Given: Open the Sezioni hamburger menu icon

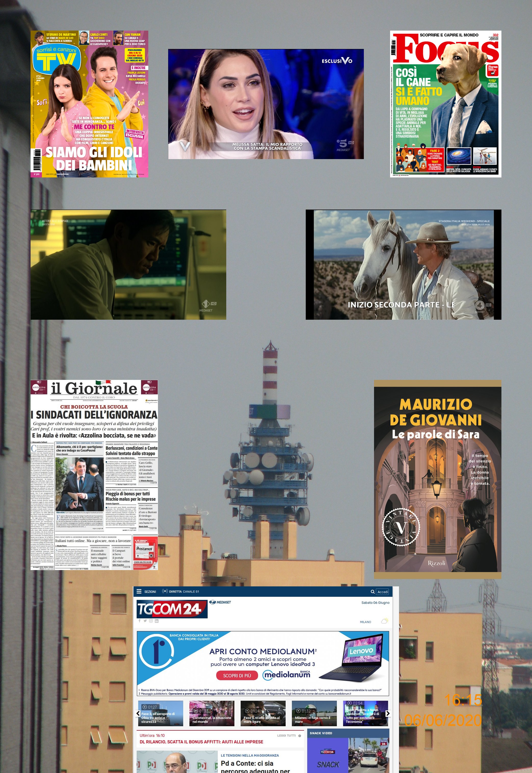Looking at the screenshot, I should pos(139,591).
